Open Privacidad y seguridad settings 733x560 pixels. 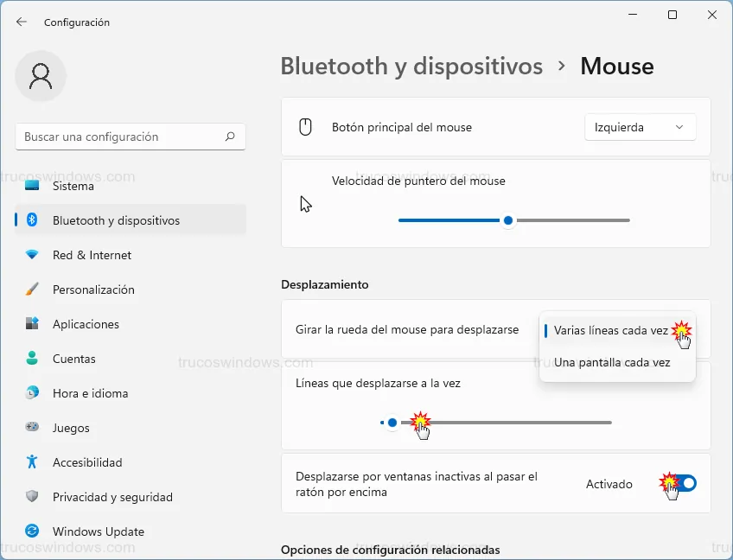pyautogui.click(x=112, y=497)
